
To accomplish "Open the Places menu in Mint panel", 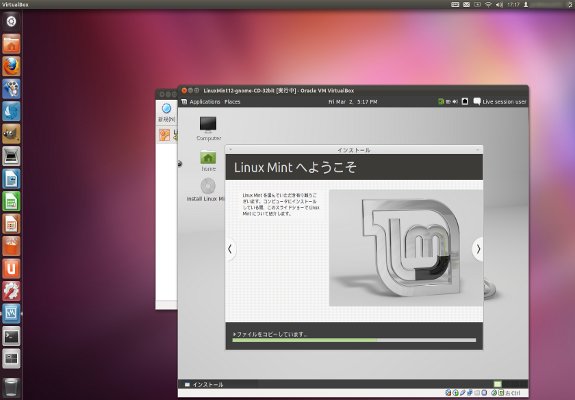I will click(232, 102).
